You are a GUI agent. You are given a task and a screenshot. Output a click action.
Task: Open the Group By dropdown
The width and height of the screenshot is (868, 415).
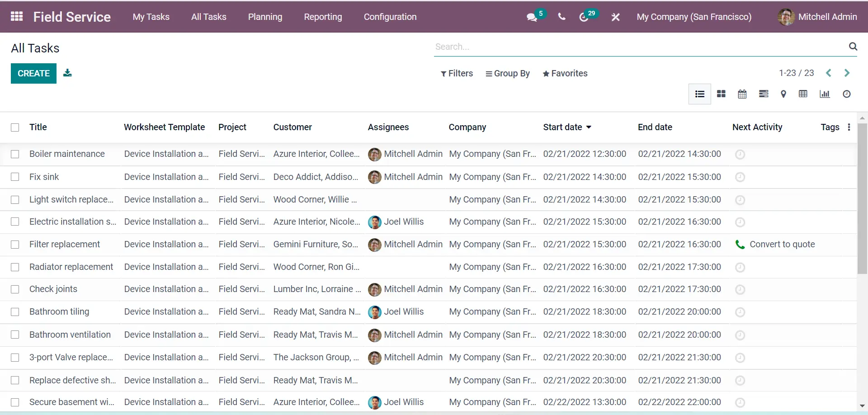click(508, 73)
